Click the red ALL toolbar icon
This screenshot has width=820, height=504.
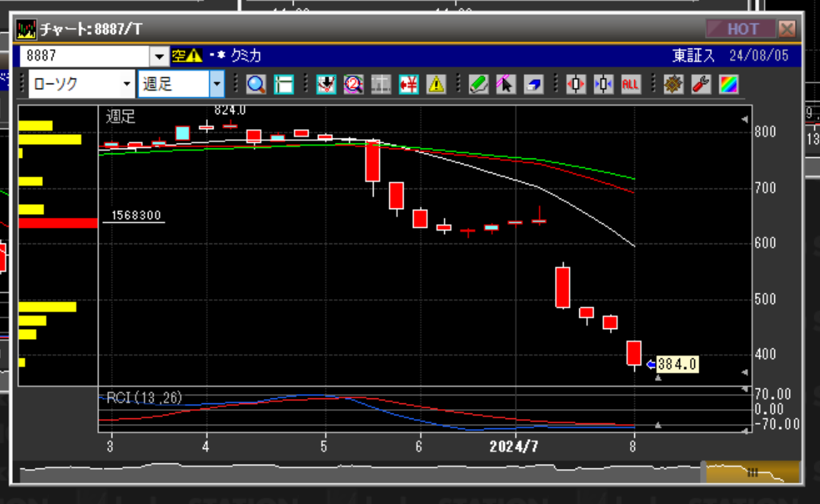(630, 84)
